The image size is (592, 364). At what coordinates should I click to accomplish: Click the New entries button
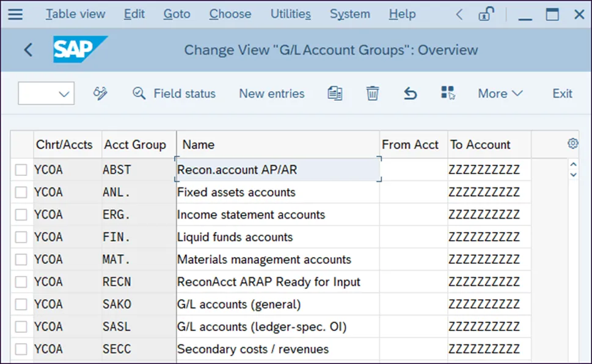pos(271,93)
